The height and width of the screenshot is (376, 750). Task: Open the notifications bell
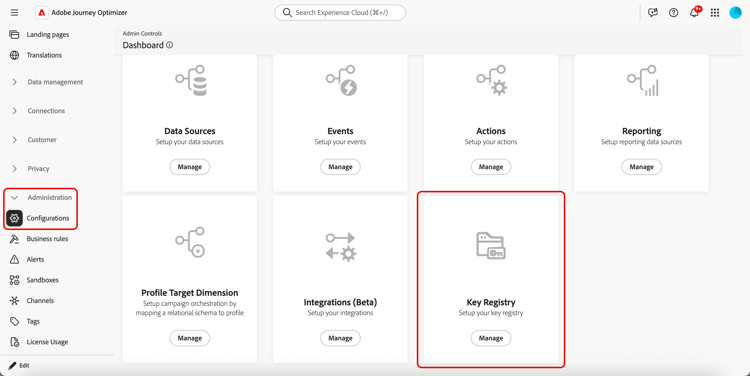tap(695, 12)
